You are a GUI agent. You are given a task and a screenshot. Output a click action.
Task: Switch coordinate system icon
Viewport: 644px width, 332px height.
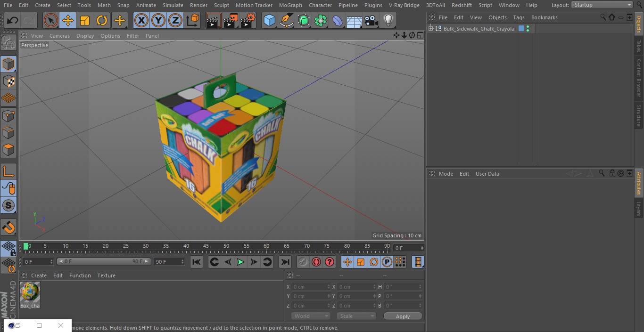pos(193,20)
